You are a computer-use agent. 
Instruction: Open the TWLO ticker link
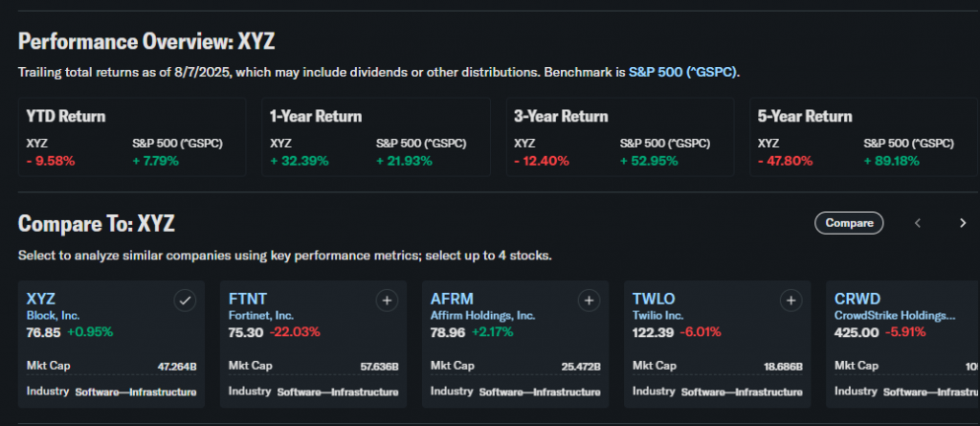tap(654, 299)
